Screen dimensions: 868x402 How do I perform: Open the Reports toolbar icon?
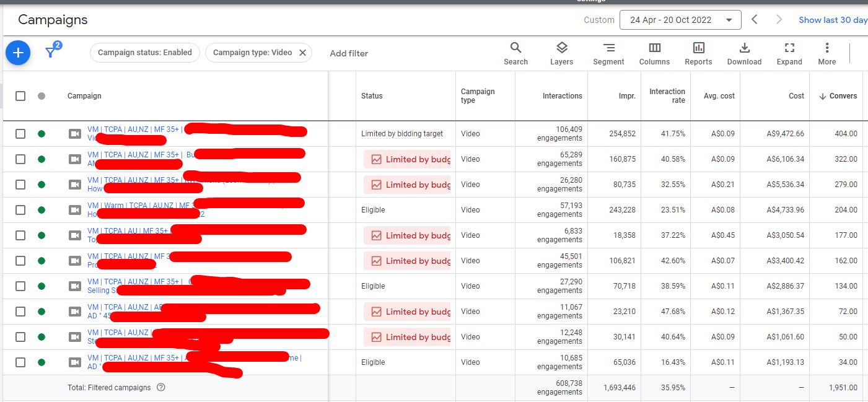click(x=698, y=53)
